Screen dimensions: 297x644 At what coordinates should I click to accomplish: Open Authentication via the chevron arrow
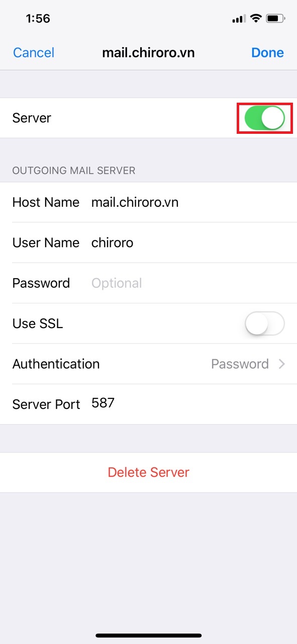point(282,364)
